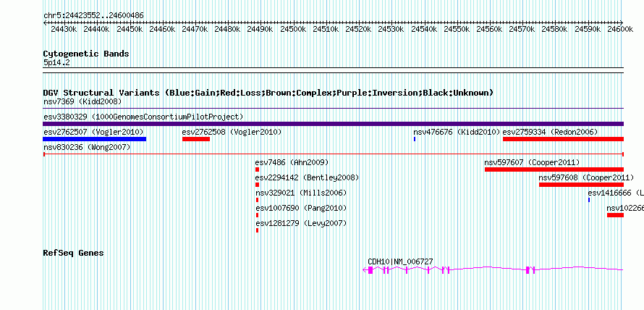Open the esv2759334 (Redon2006) label
The width and height of the screenshot is (644, 310).
551,132
